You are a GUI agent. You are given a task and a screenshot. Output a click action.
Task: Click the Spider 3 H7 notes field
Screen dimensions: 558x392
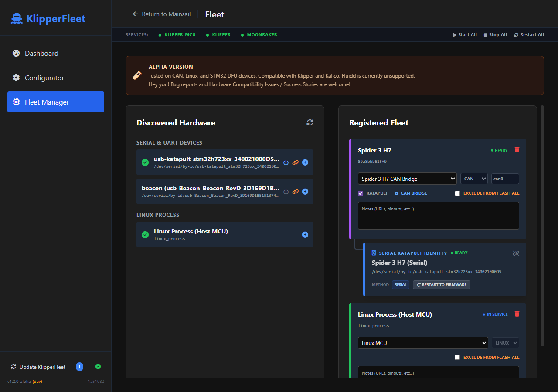439,216
